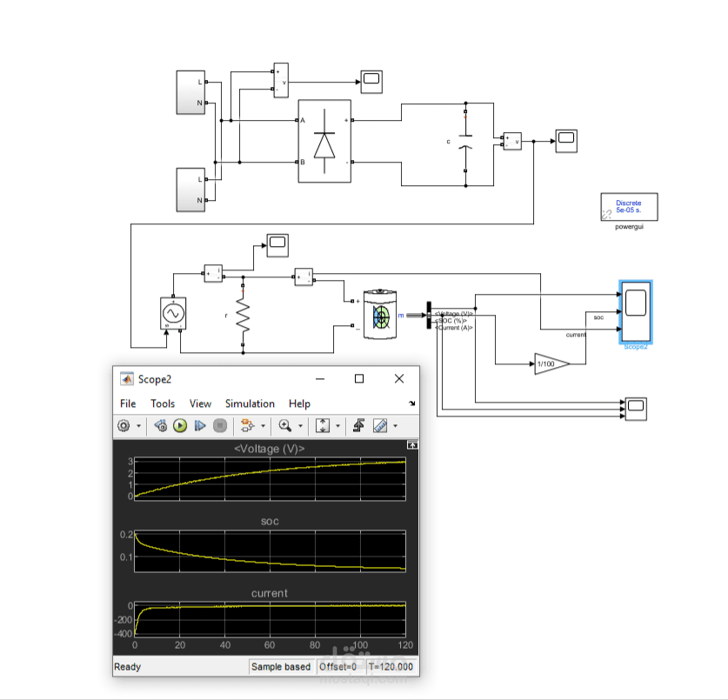
Task: Select the controlled AC voltage source block
Action: pyautogui.click(x=173, y=313)
